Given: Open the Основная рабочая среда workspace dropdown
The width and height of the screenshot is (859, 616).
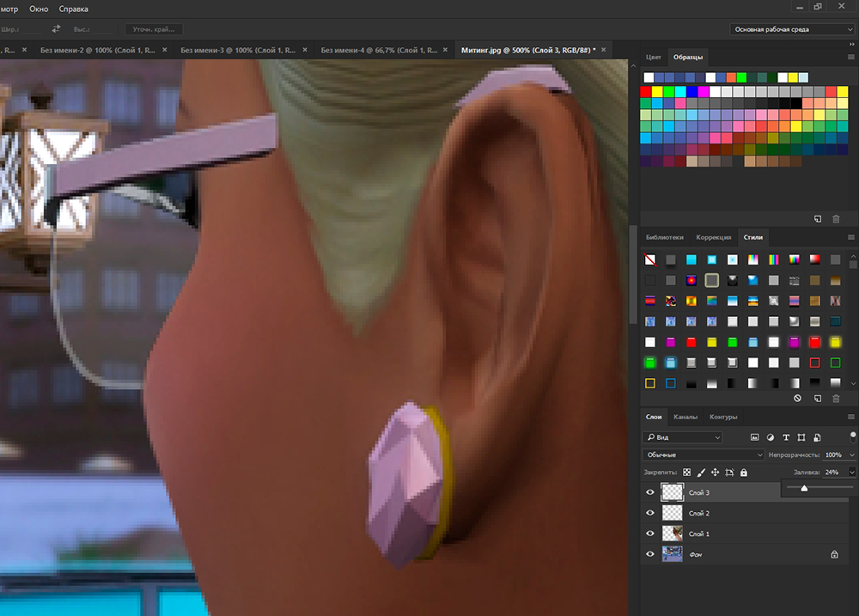Looking at the screenshot, I should coord(792,29).
